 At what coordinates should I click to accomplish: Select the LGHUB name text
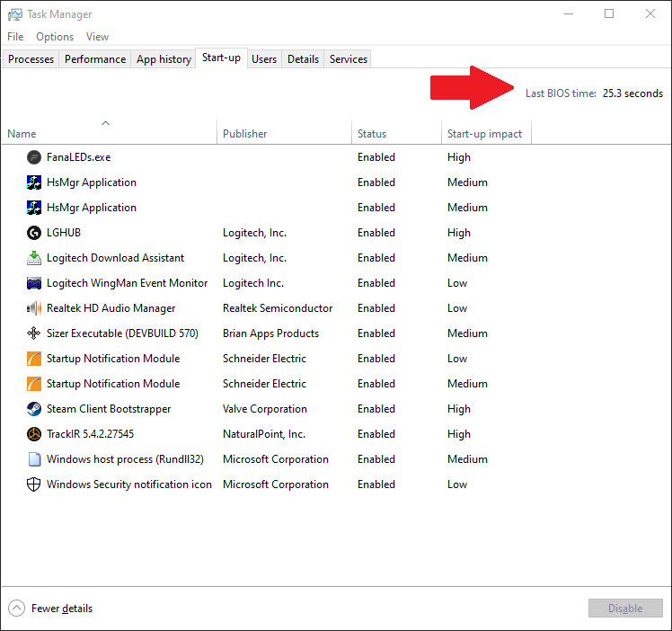tap(64, 233)
